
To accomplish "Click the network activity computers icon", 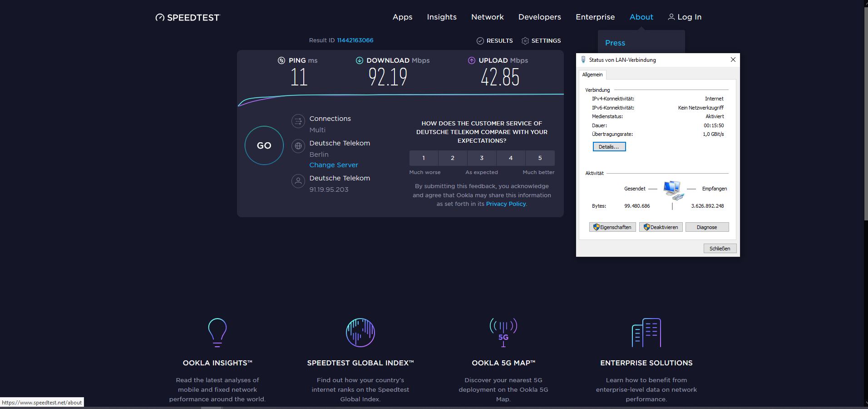I will (x=673, y=190).
